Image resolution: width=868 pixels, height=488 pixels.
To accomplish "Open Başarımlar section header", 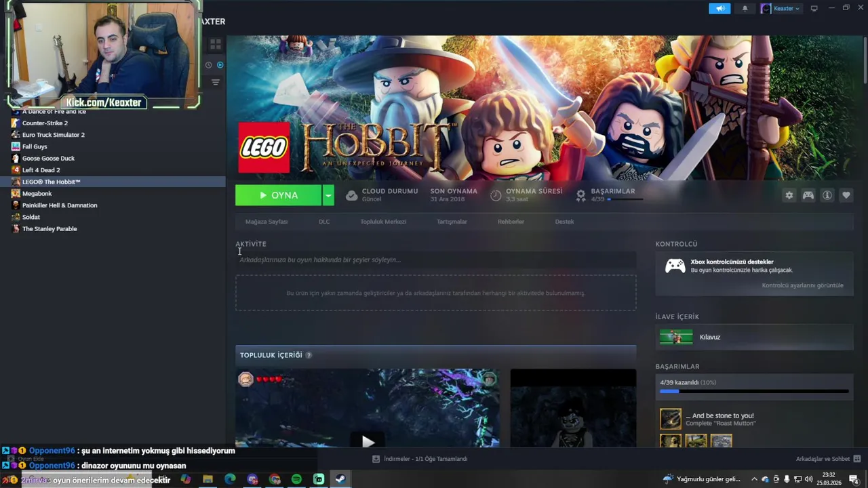I will point(677,367).
